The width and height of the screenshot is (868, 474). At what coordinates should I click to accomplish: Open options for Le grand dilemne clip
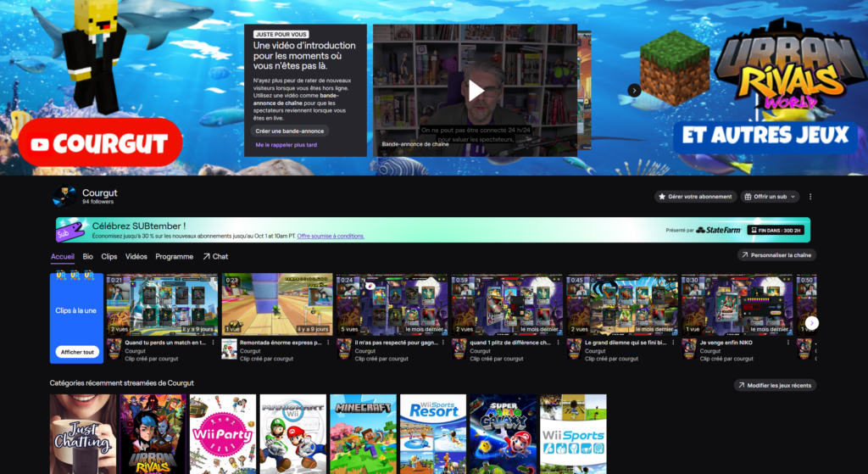(x=674, y=343)
